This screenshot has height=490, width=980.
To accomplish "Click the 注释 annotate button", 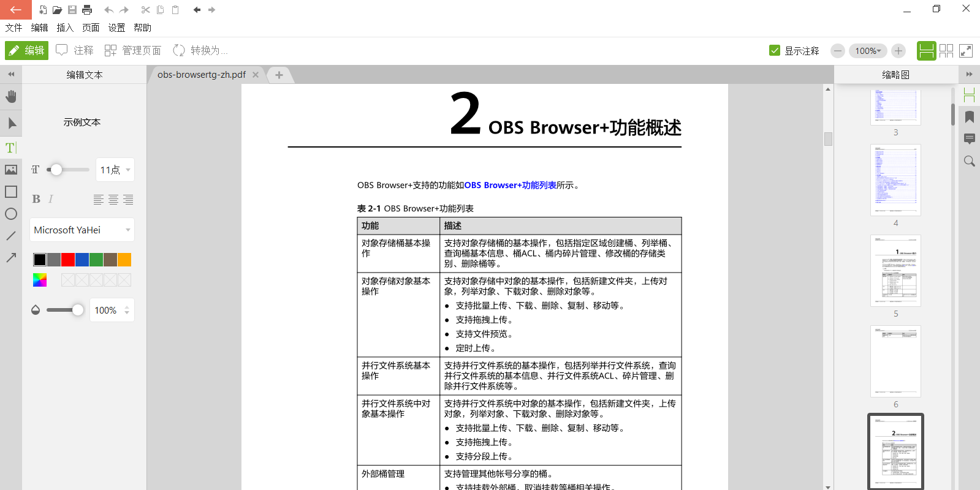I will point(75,50).
